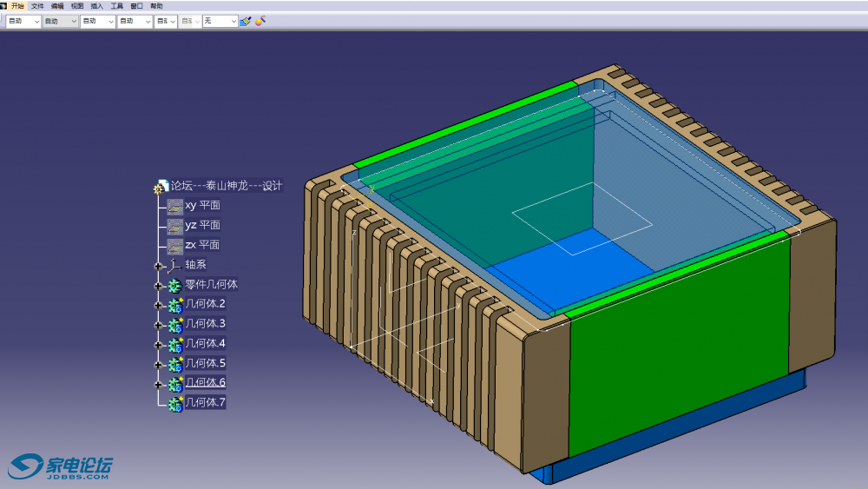868x489 pixels.
Task: Expand the 轴系 tree node
Action: [158, 266]
